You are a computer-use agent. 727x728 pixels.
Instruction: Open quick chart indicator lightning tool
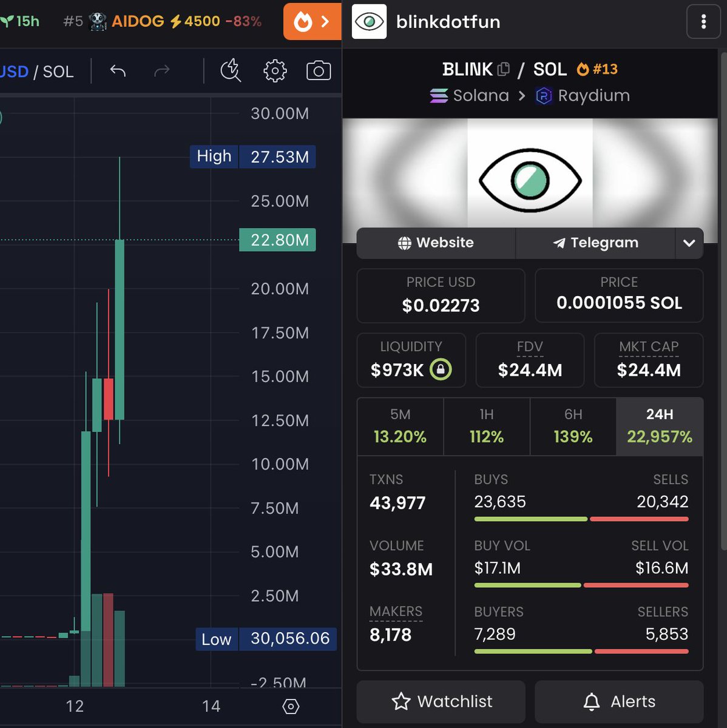[231, 70]
